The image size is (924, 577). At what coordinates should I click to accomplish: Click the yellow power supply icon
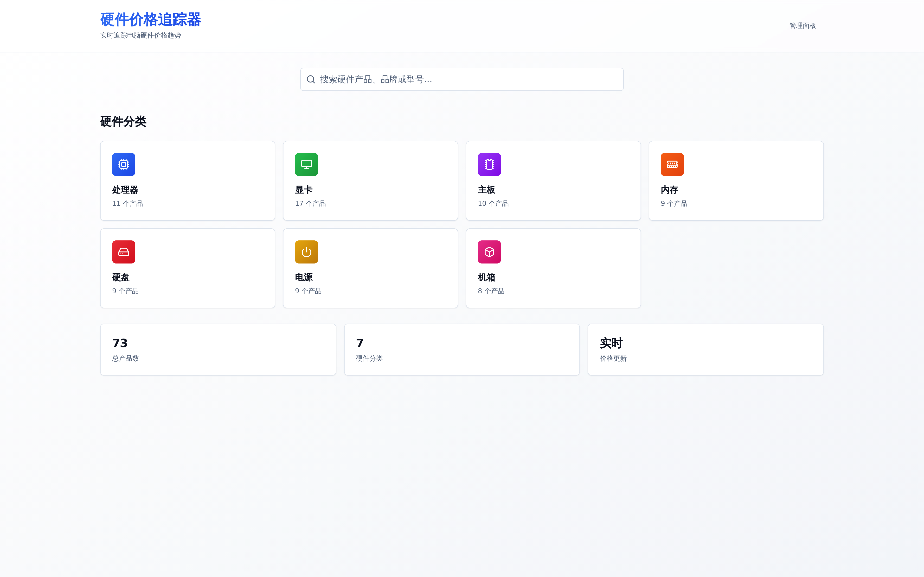tap(306, 252)
